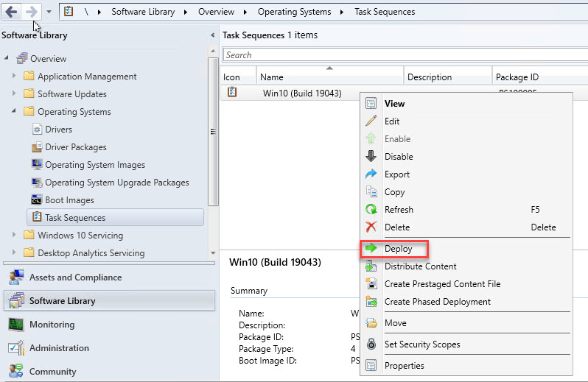The height and width of the screenshot is (382, 588).
Task: Click the back navigation arrow
Action: pyautogui.click(x=12, y=12)
